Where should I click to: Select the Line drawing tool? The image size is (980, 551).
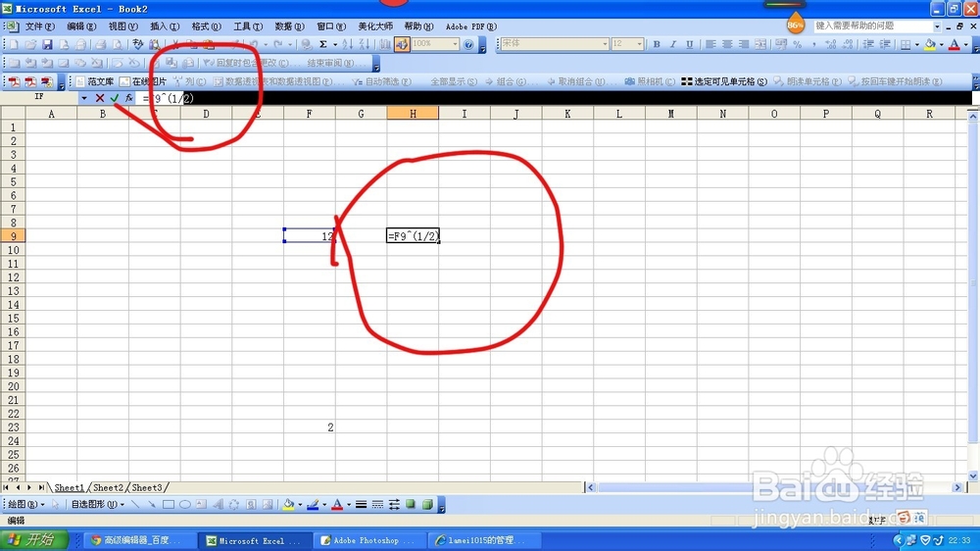point(135,504)
